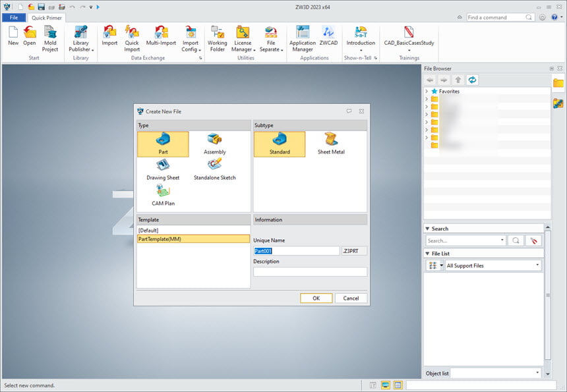567x392 pixels.
Task: Click the Find a command box
Action: [x=500, y=17]
